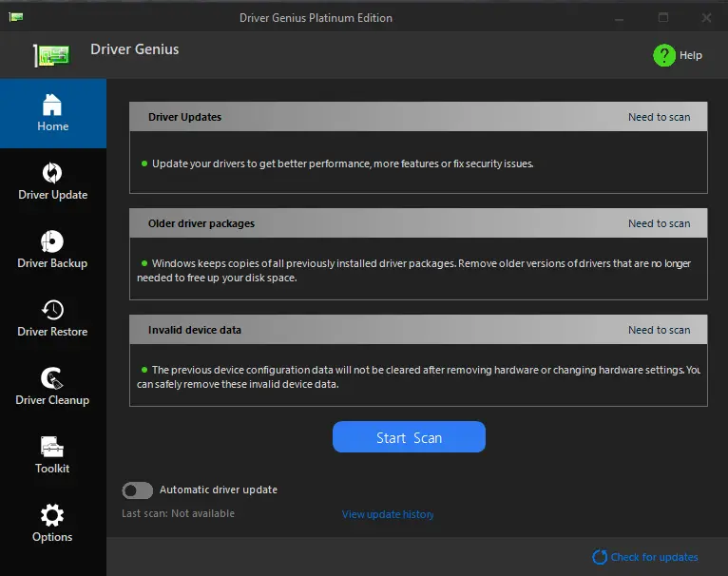Open the Home tab icon
Image resolution: width=728 pixels, height=576 pixels.
[52, 105]
